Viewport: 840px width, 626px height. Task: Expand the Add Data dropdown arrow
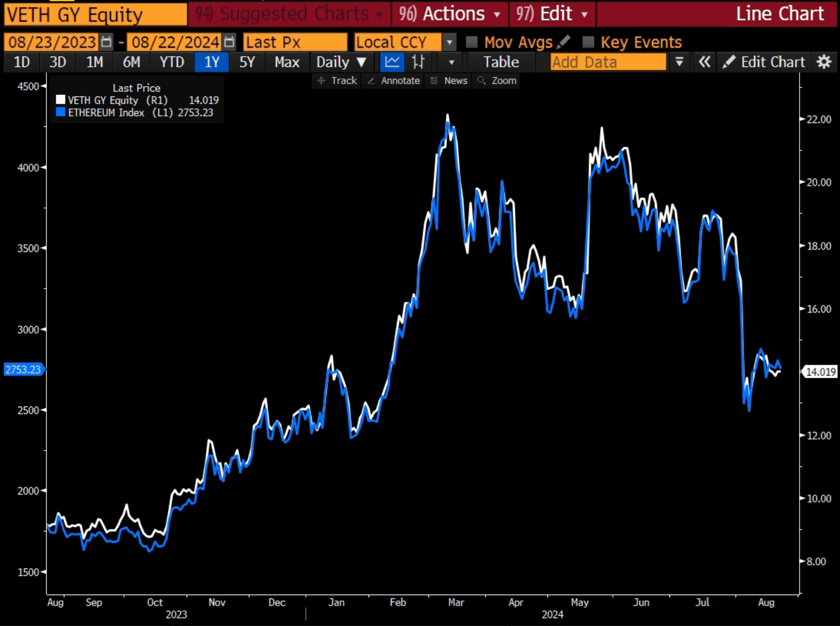[x=679, y=62]
